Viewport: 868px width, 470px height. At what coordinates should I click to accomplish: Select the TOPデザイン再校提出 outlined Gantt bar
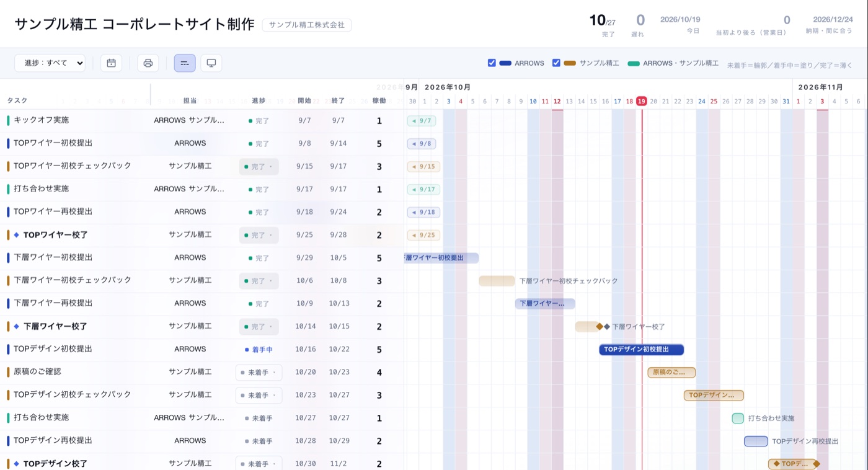point(756,441)
